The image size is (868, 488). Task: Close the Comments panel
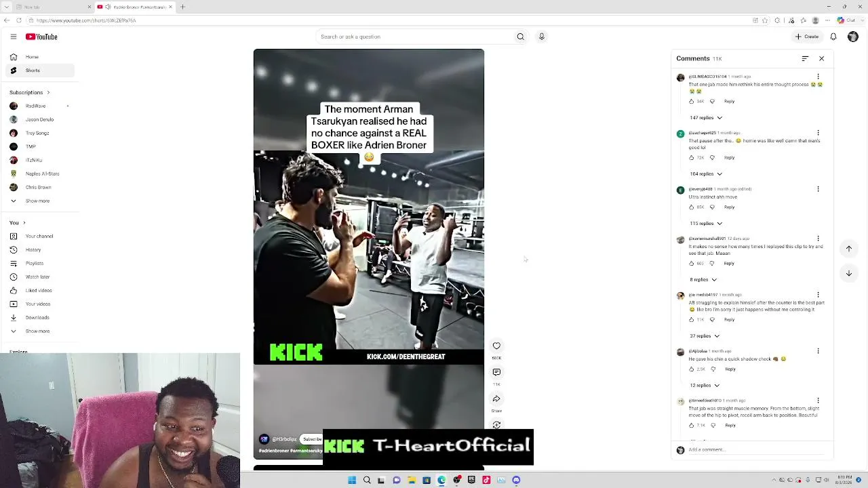click(x=821, y=59)
